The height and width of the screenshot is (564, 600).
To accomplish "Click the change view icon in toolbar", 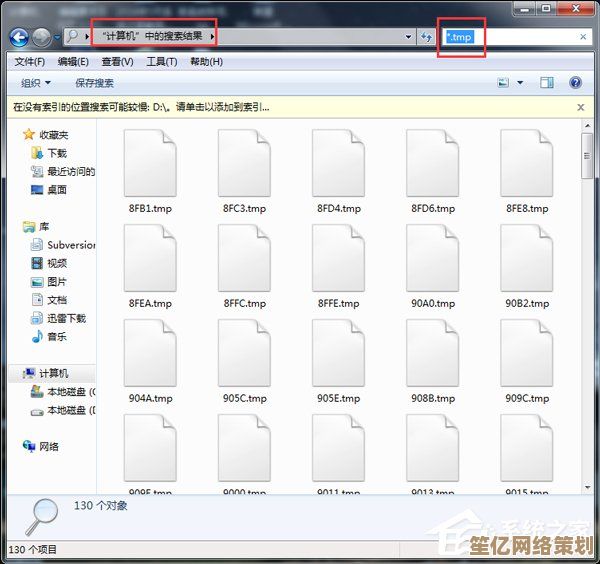I will click(x=504, y=83).
